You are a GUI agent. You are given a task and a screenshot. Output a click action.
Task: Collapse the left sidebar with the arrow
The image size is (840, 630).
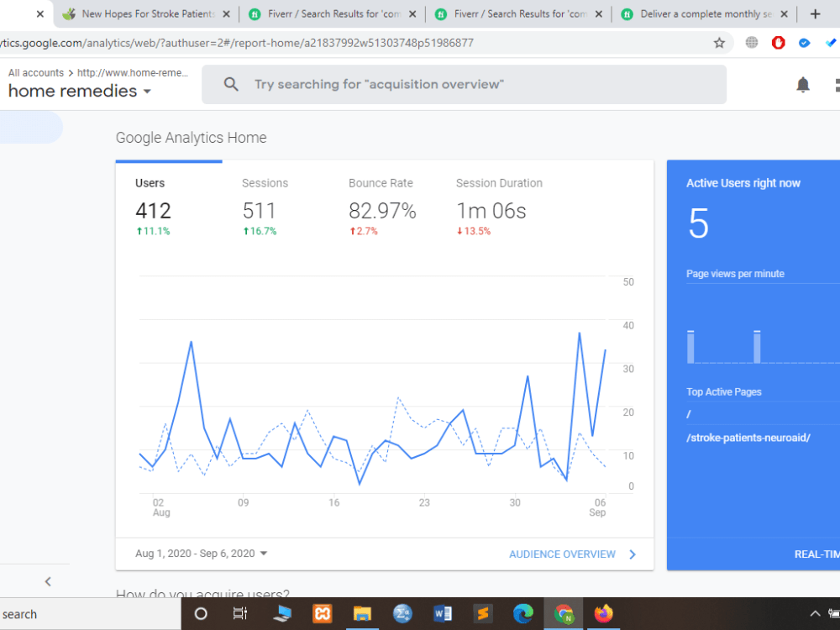48,581
